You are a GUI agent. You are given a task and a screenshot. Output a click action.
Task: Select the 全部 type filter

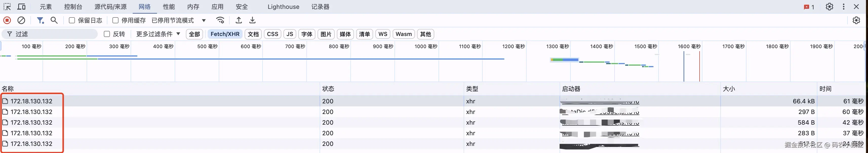(x=194, y=34)
